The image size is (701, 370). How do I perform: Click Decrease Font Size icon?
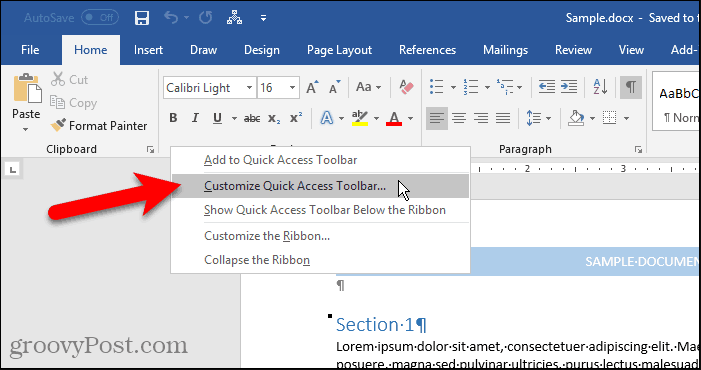tap(335, 88)
